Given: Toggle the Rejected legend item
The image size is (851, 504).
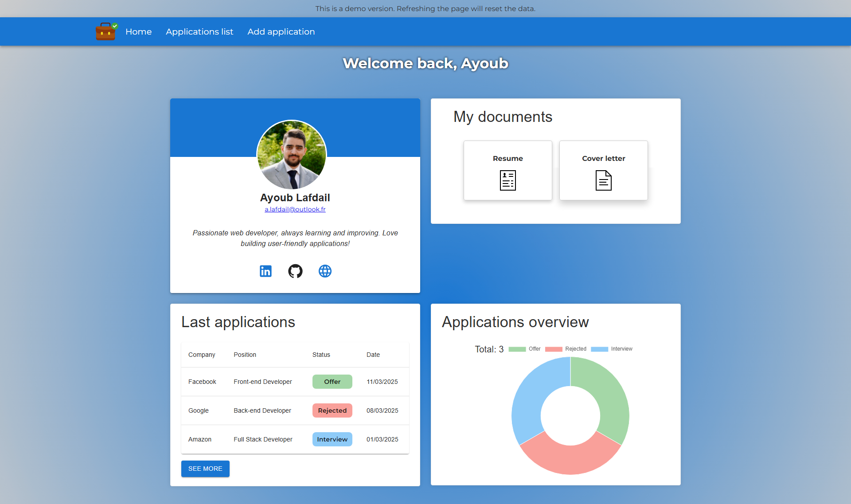Looking at the screenshot, I should [566, 349].
